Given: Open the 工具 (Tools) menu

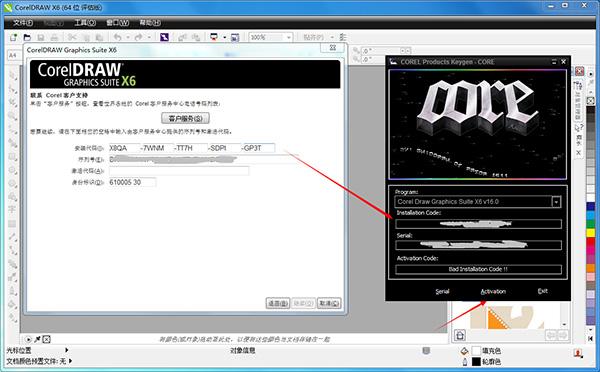Looking at the screenshot, I should 85,23.
